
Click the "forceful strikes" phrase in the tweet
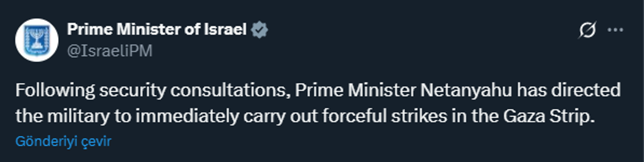click(x=385, y=116)
